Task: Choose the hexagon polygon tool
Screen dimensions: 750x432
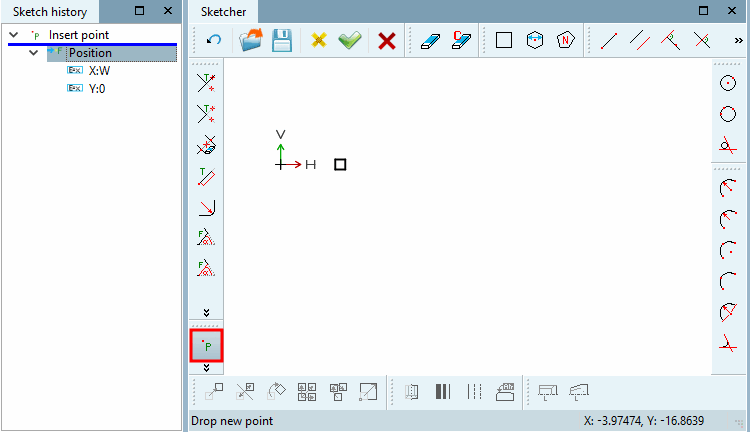Action: pyautogui.click(x=535, y=40)
